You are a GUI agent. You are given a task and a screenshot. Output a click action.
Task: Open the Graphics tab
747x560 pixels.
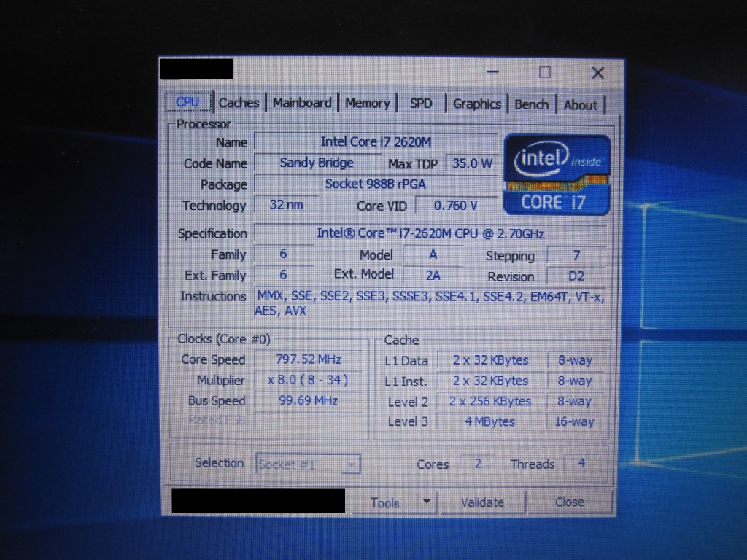pyautogui.click(x=476, y=104)
